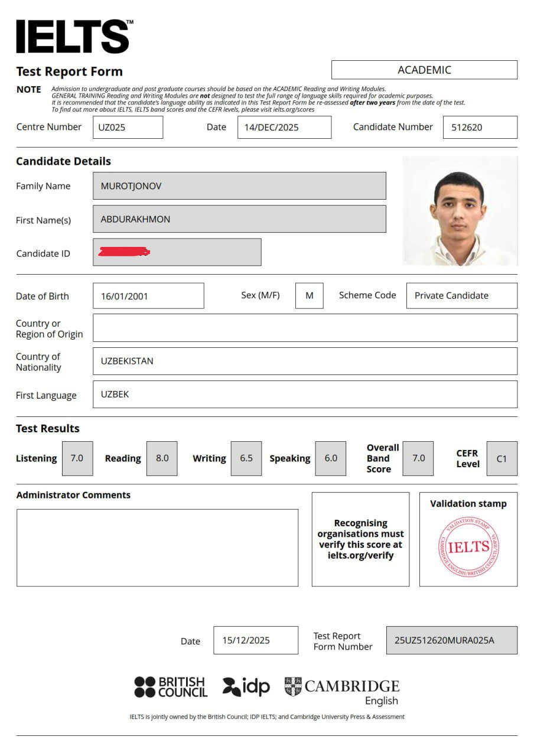Click the red IELTS validation stamp

[x=468, y=548]
